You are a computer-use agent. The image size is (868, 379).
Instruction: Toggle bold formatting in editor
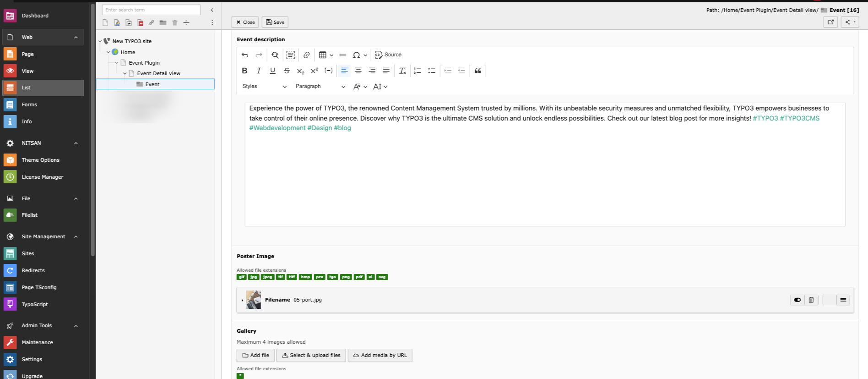point(244,71)
